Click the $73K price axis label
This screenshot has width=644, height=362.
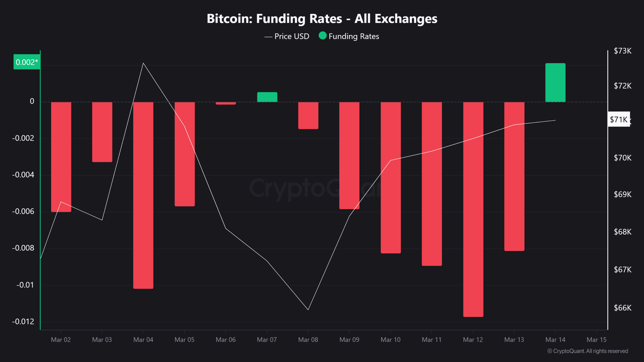622,51
